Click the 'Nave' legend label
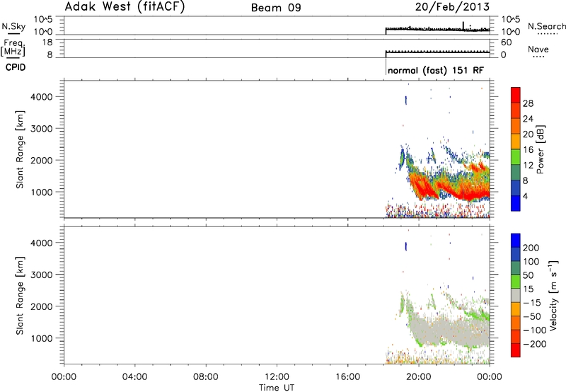Image resolution: width=566 pixels, height=392 pixels. click(x=538, y=49)
